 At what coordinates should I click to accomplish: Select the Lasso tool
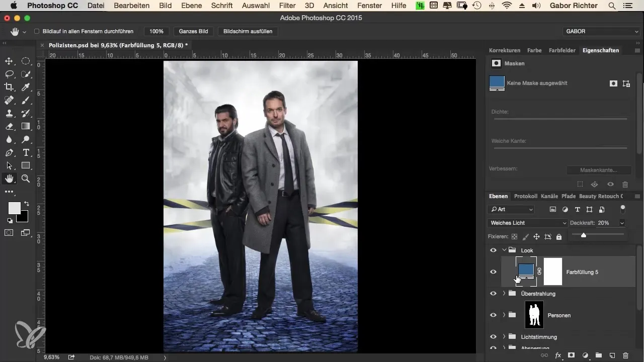coord(9,74)
